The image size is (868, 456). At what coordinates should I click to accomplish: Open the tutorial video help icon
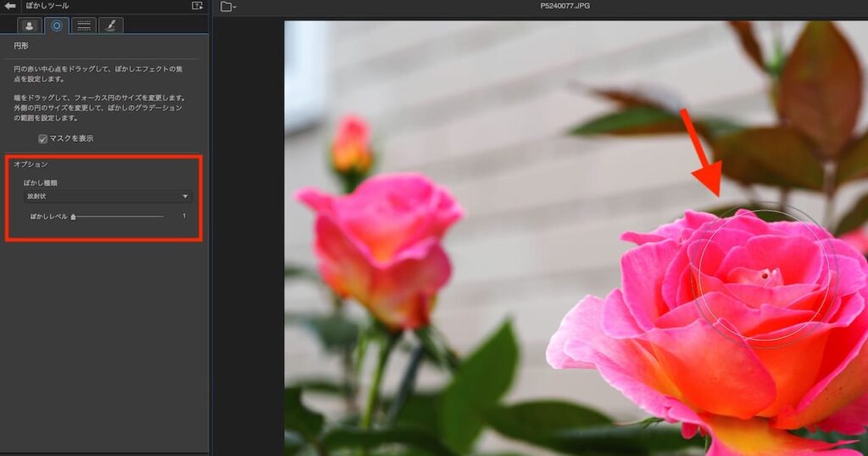(x=197, y=6)
